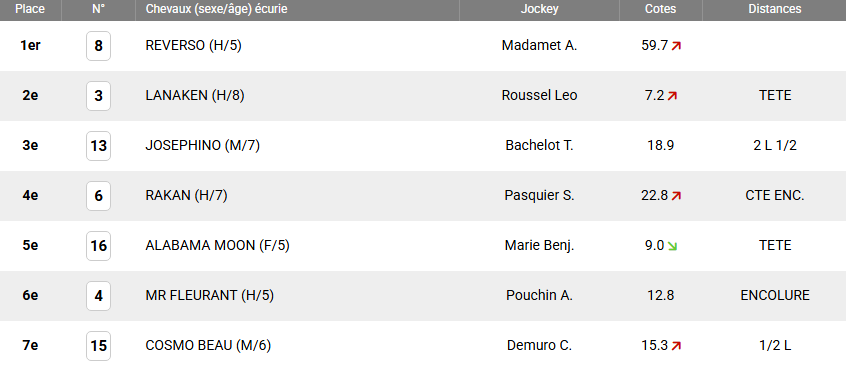Open horse REVERSO (H/5)
The image size is (846, 370).
click(194, 46)
